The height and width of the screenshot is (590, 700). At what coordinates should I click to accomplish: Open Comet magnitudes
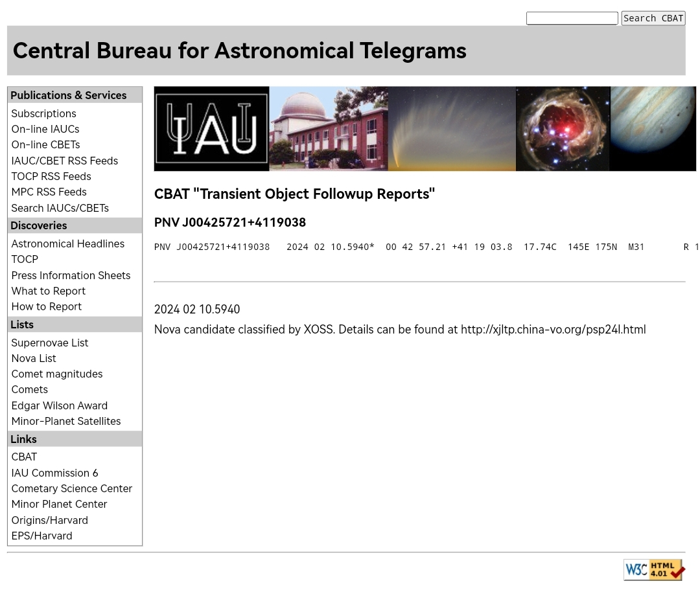click(57, 374)
